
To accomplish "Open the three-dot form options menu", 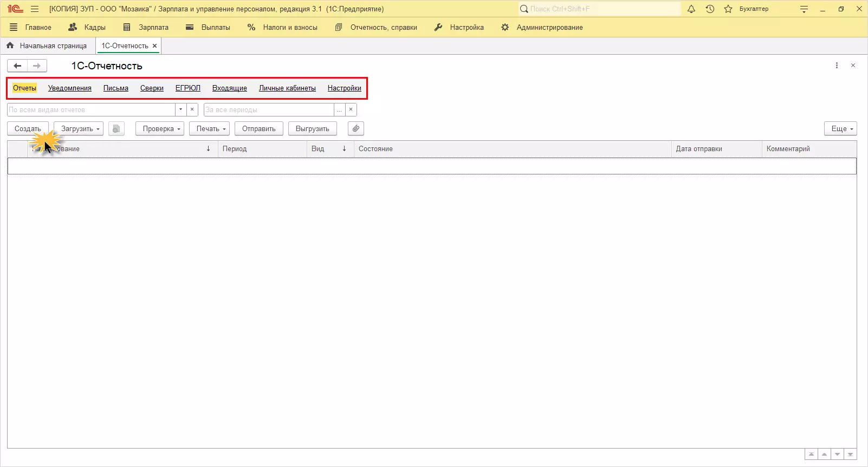I will pos(837,66).
